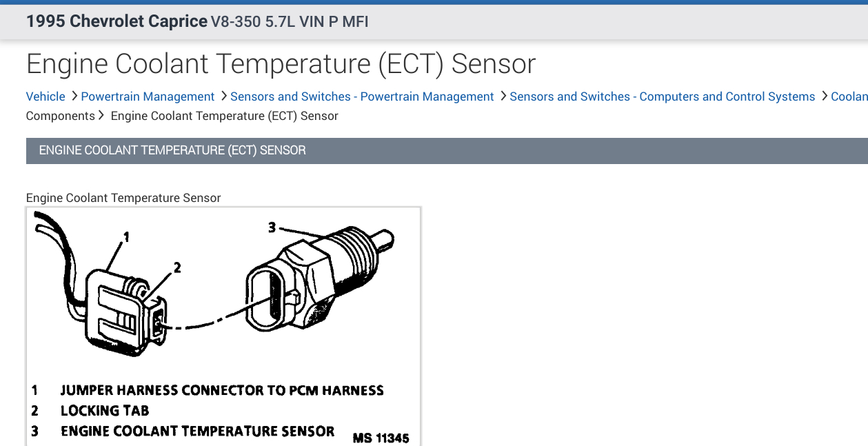The height and width of the screenshot is (446, 868).
Task: Click the V8-350 5.7L VIN P MFI engine text
Action: [x=290, y=22]
